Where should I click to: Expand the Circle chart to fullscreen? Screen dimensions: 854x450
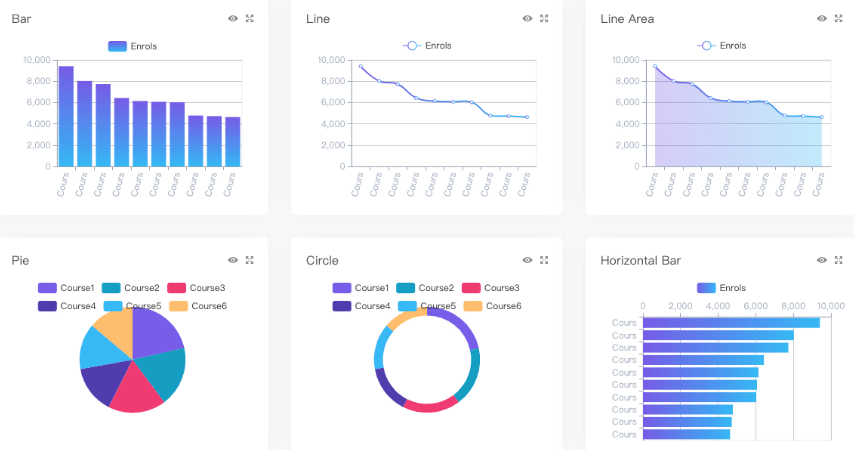[544, 260]
